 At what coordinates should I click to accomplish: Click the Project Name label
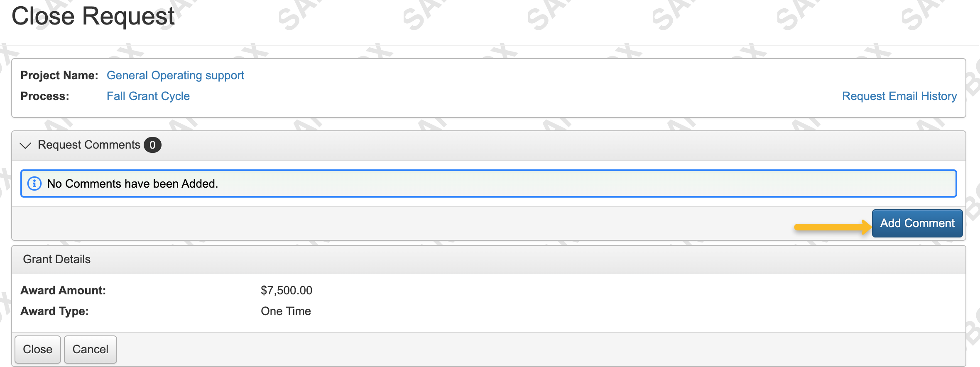pyautogui.click(x=59, y=76)
